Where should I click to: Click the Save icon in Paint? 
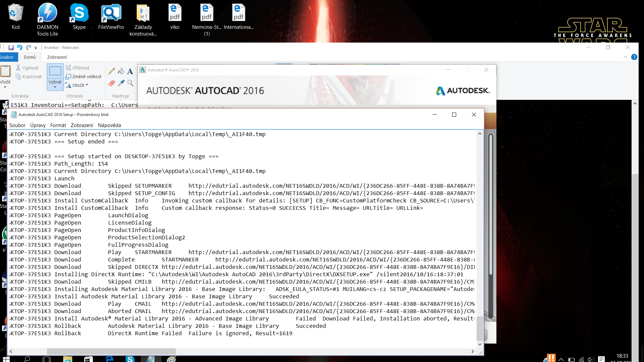11,48
